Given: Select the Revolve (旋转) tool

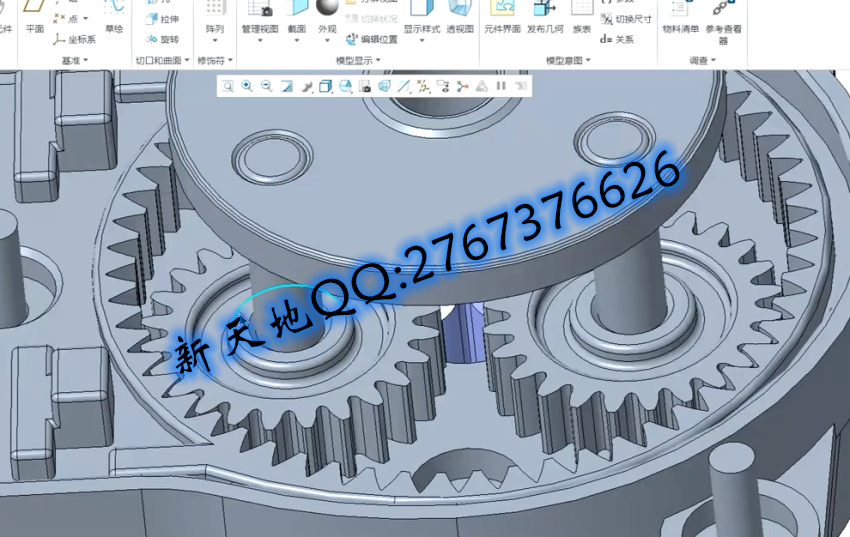Looking at the screenshot, I should coord(162,39).
